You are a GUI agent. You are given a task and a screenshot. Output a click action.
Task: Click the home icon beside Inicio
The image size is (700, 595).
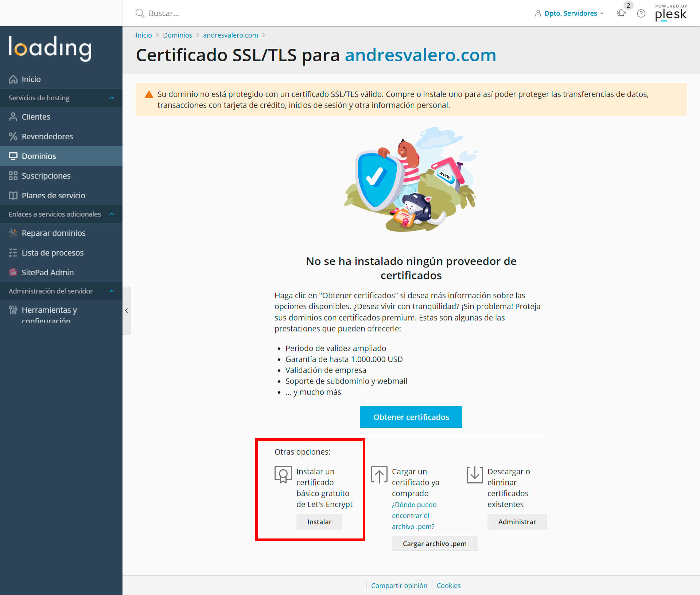tap(13, 79)
